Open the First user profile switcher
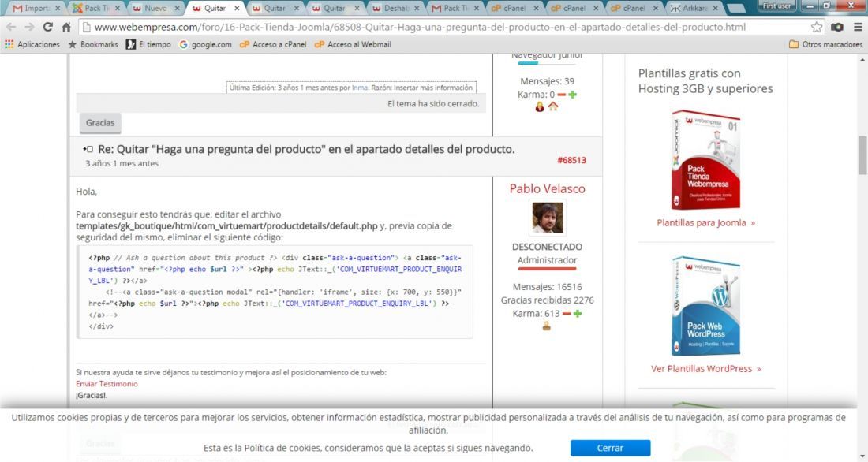 776,6
